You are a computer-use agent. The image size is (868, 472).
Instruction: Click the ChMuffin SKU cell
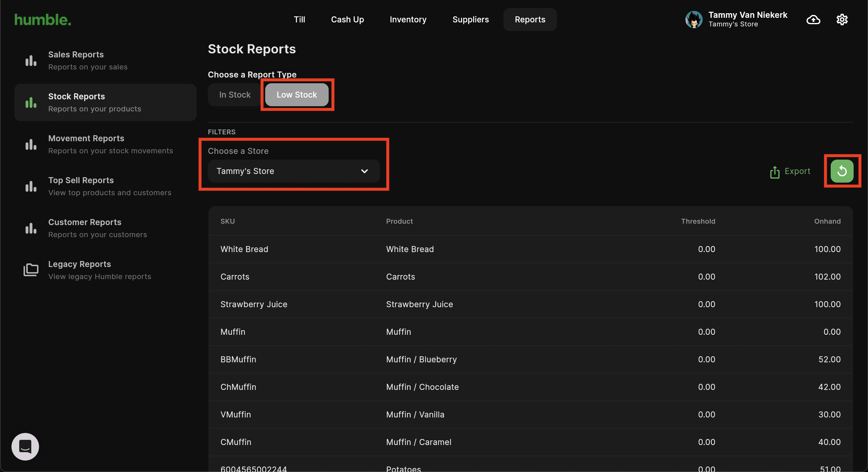[238, 387]
